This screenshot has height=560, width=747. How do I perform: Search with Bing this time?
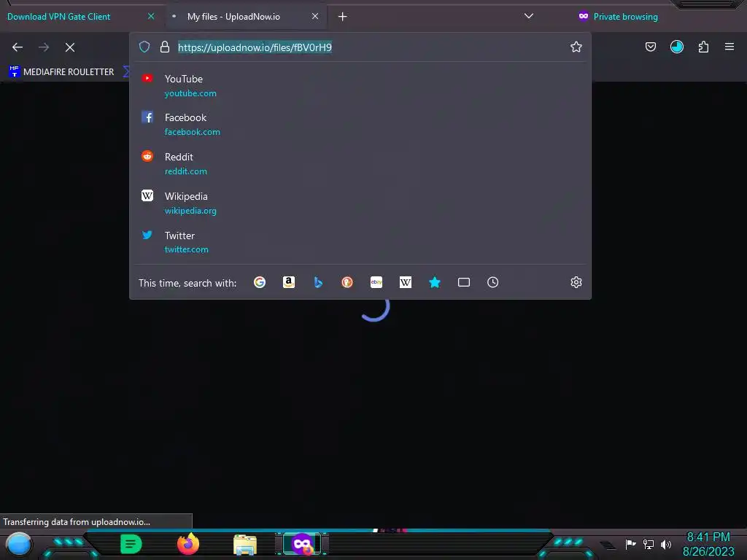pyautogui.click(x=318, y=282)
